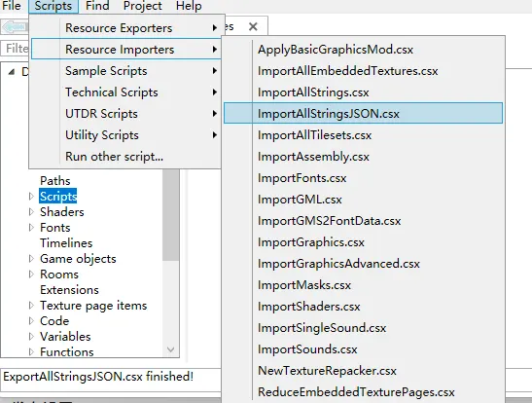Run ImportFonts.csx

pyautogui.click(x=363, y=178)
